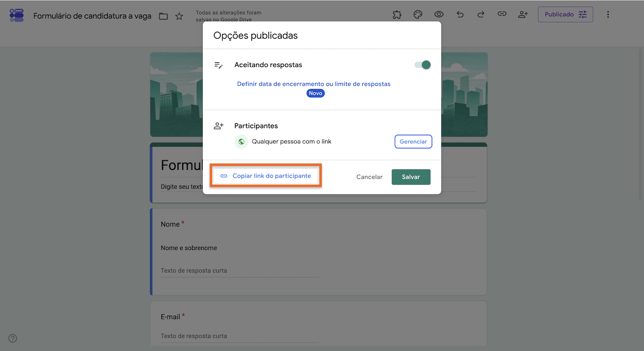This screenshot has height=351, width=644.
Task: Click the Nome short answer field
Action: tap(239, 271)
